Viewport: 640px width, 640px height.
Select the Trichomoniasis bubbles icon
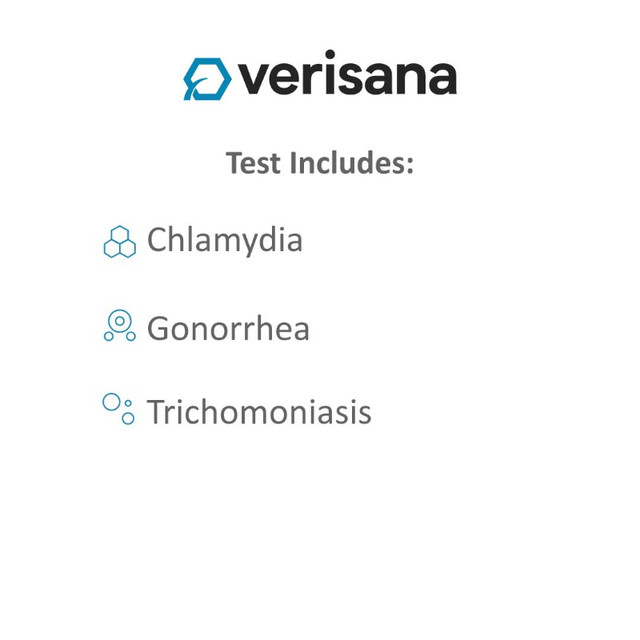pyautogui.click(x=119, y=408)
